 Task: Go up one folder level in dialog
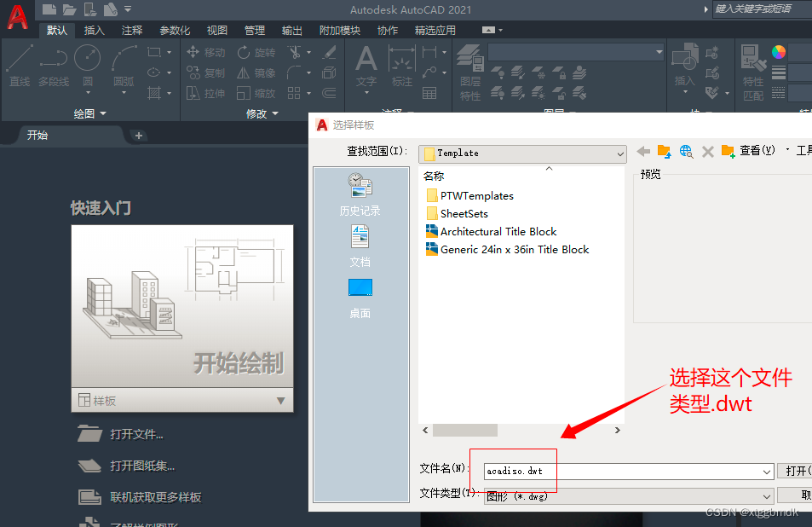(664, 151)
